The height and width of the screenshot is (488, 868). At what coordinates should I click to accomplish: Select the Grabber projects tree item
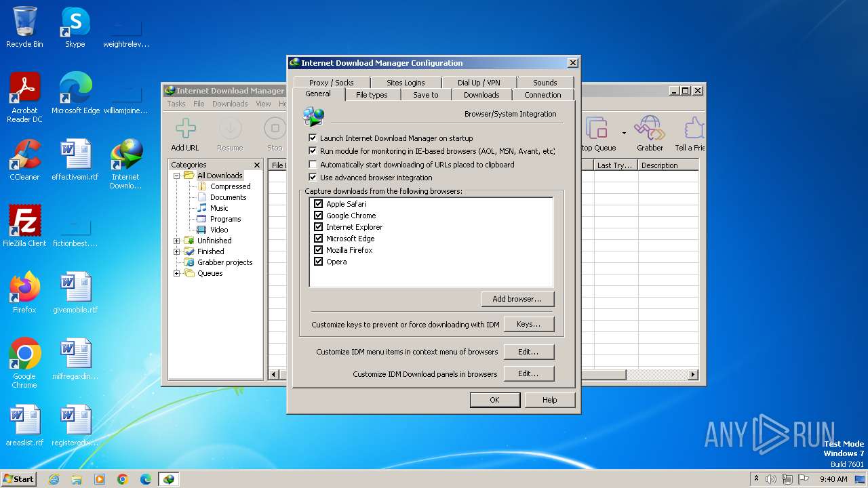click(x=224, y=262)
